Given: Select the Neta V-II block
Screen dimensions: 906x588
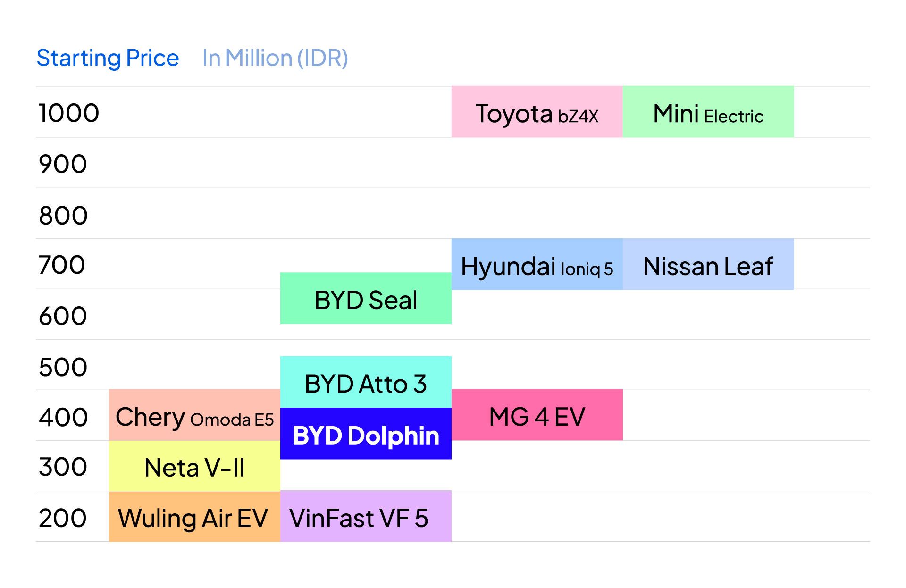Looking at the screenshot, I should 194,466.
